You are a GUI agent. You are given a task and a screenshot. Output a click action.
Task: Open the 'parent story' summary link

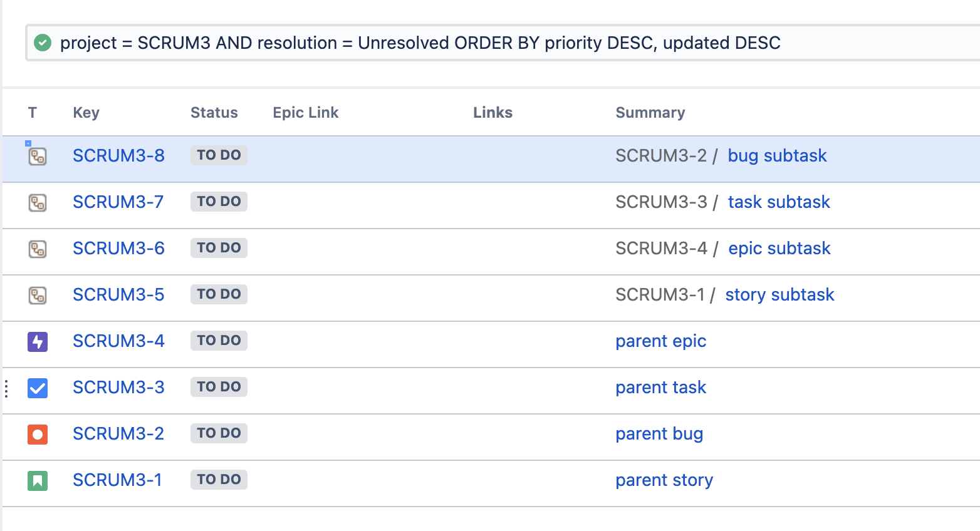tap(664, 480)
